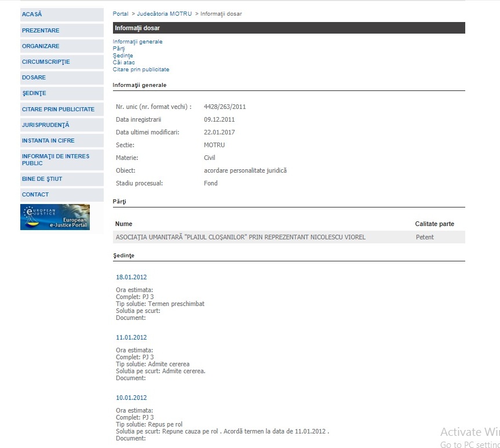Open the 11.01.2012 hearing date link
This screenshot has width=500, height=448.
132,337
